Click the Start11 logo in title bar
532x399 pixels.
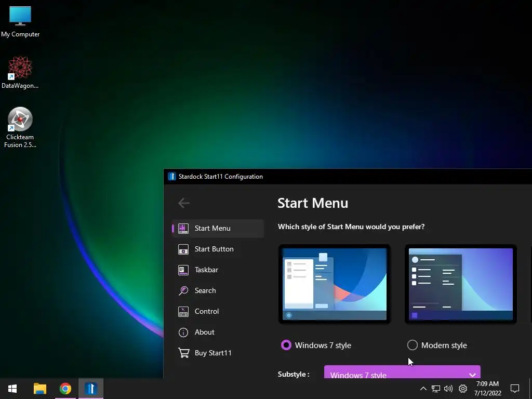[x=171, y=177]
